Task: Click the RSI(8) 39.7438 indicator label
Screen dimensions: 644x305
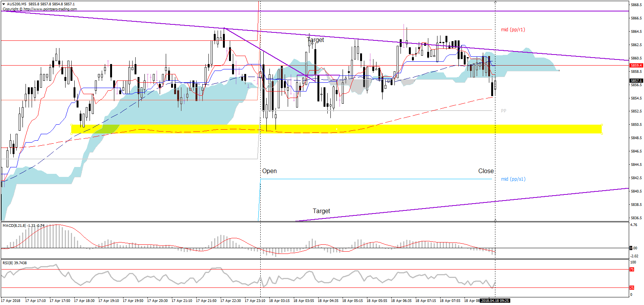Action: click(x=14, y=263)
